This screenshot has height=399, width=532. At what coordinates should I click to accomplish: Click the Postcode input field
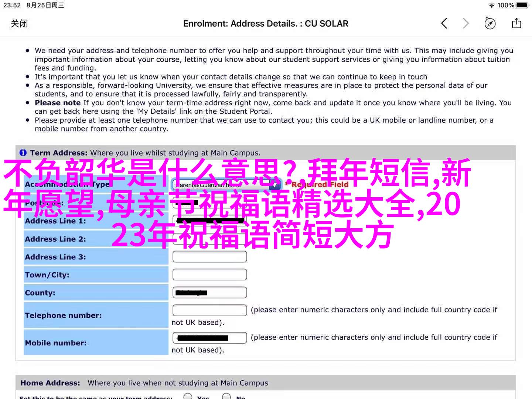point(209,203)
